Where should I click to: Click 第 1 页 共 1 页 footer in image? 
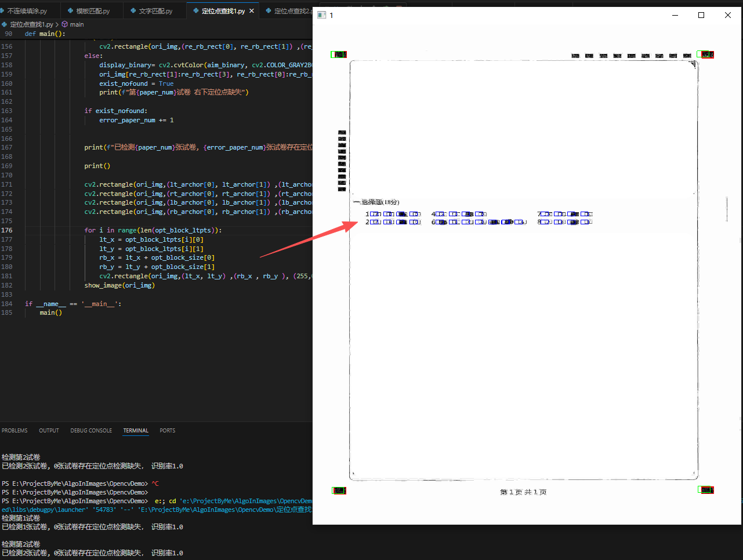click(523, 492)
